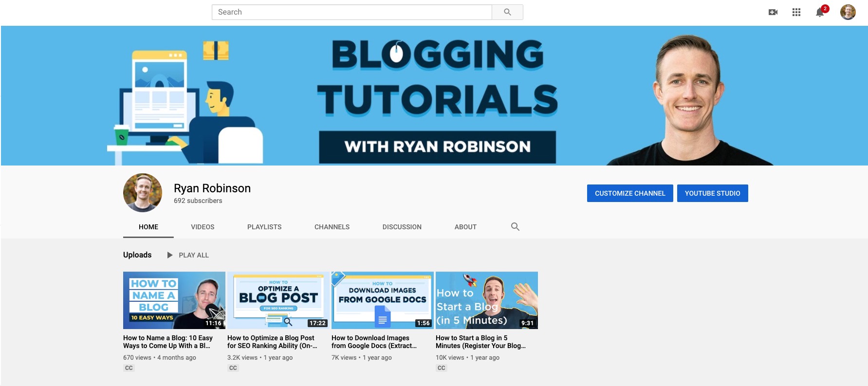The image size is (868, 386).
Task: Open YouTube Studio button
Action: point(713,193)
